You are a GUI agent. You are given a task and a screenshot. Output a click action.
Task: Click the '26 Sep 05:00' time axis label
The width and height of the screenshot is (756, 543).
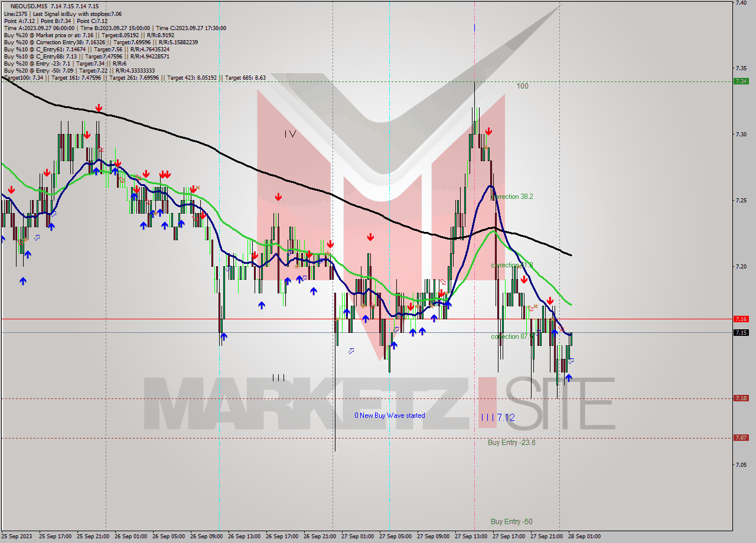tap(168, 537)
